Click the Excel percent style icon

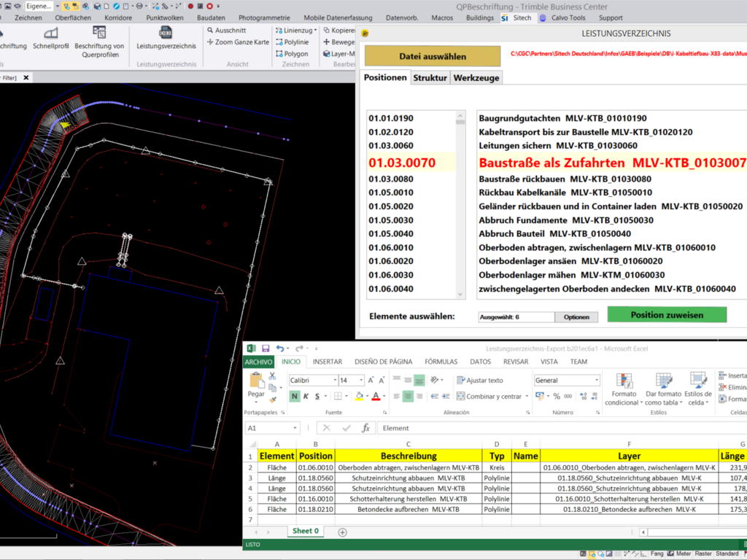tap(557, 396)
